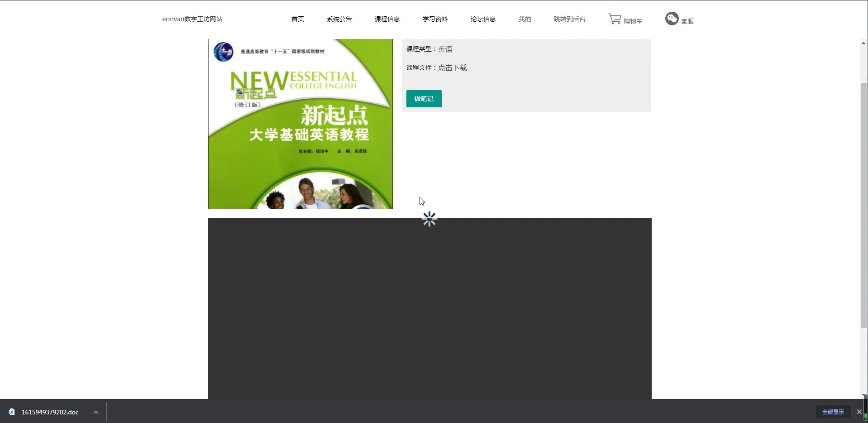Click the 客服 label

tap(687, 21)
